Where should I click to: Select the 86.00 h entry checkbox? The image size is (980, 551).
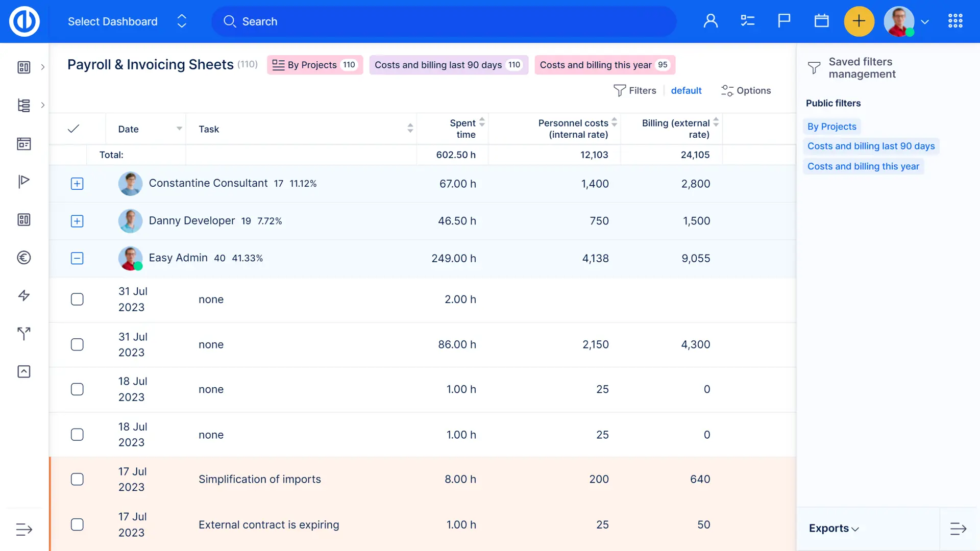77,345
